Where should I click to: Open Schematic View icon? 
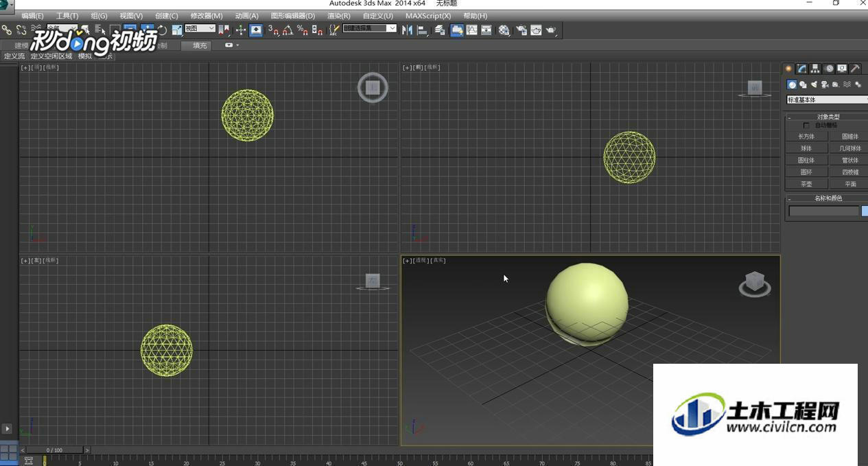click(486, 30)
